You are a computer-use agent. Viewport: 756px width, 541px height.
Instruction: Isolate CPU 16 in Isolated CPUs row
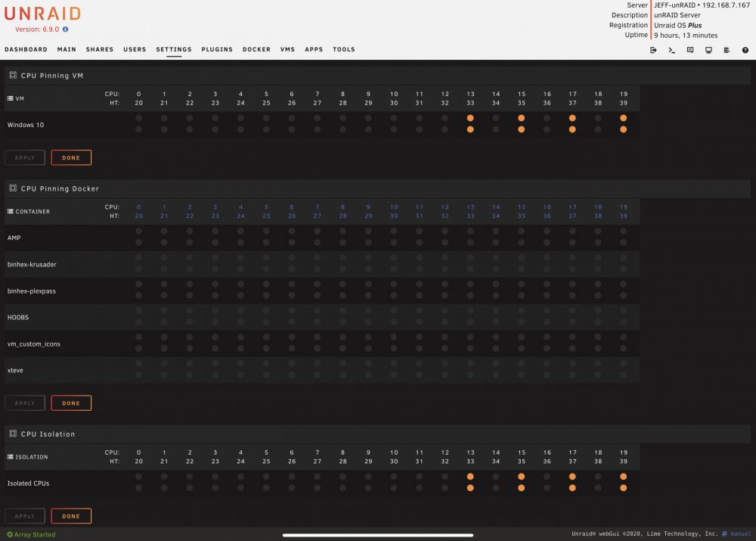point(547,477)
